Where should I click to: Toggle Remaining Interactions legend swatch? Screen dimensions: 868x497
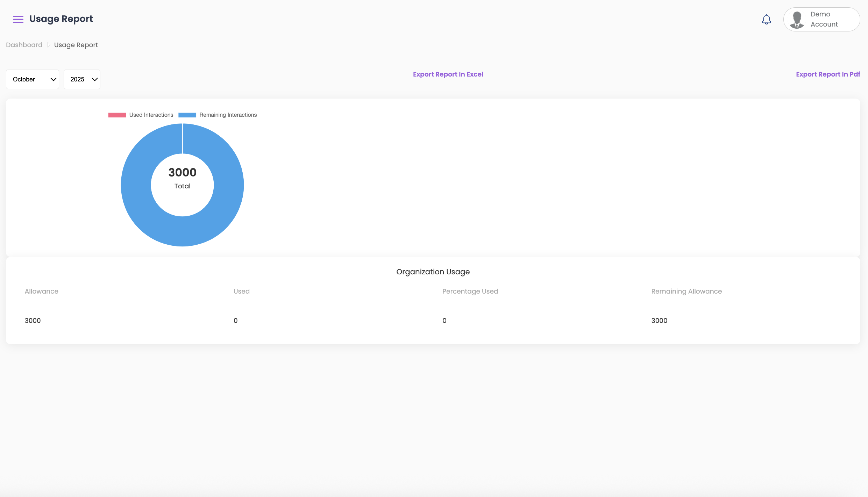(x=187, y=115)
